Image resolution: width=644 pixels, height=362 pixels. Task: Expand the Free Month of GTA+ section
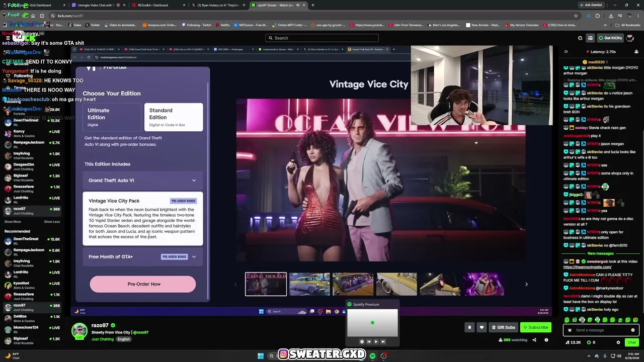tap(143, 257)
